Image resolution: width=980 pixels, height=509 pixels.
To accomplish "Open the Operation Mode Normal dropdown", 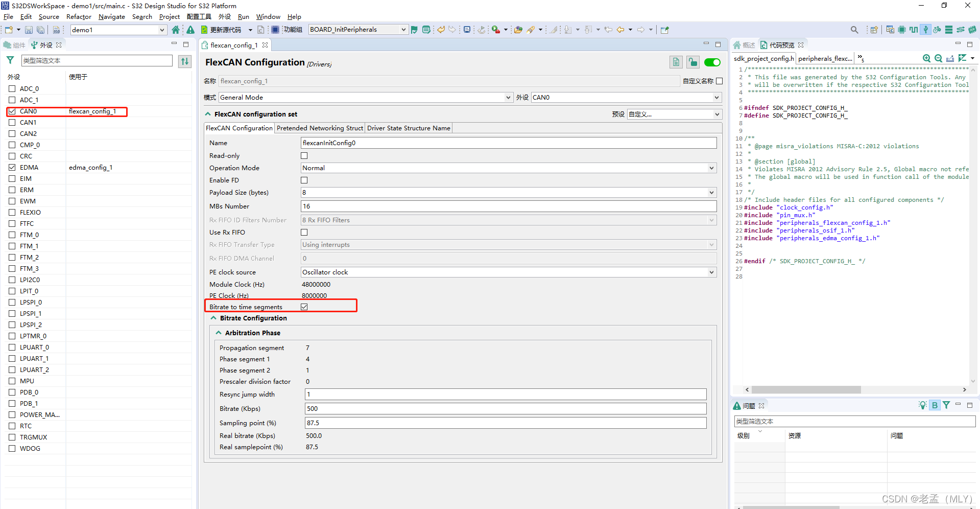I will pyautogui.click(x=509, y=168).
